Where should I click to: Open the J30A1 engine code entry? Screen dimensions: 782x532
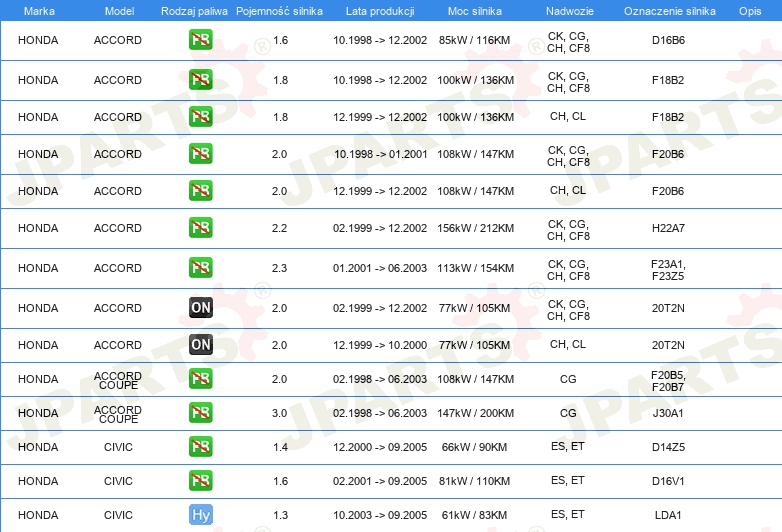tap(667, 413)
